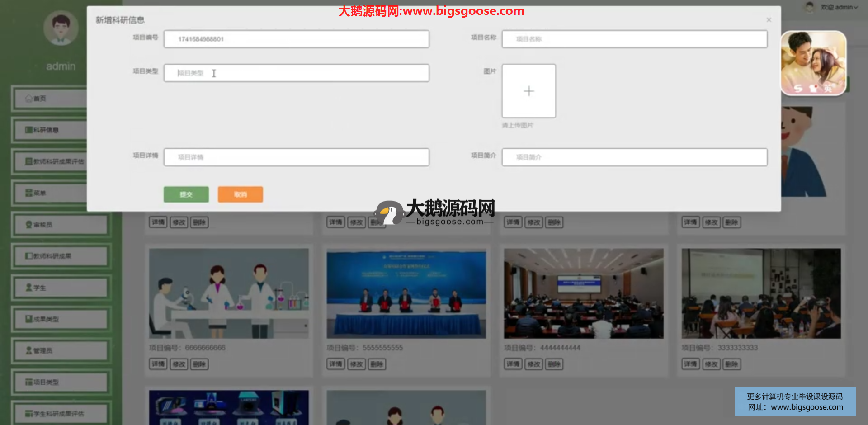Click the 项目类型 icon in the sidebar
The width and height of the screenshot is (868, 425).
pyautogui.click(x=29, y=382)
